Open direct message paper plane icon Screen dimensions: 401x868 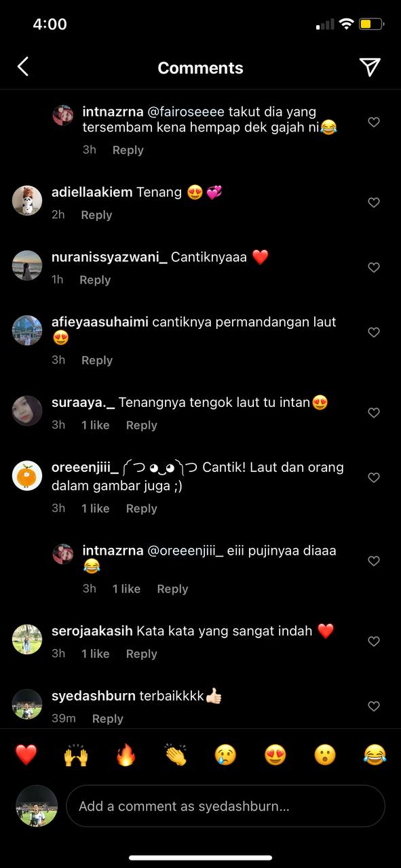(370, 66)
